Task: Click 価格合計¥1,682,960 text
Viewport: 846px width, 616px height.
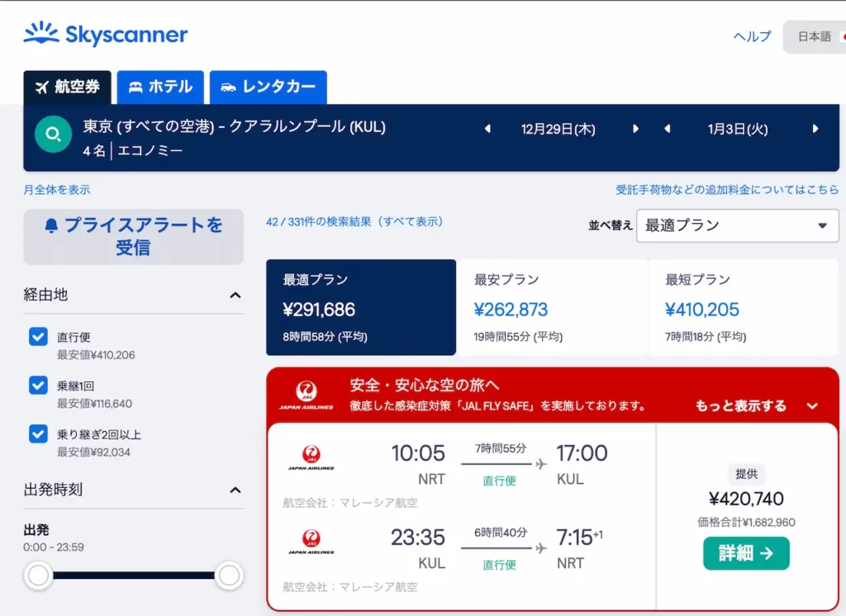Action: click(x=746, y=522)
